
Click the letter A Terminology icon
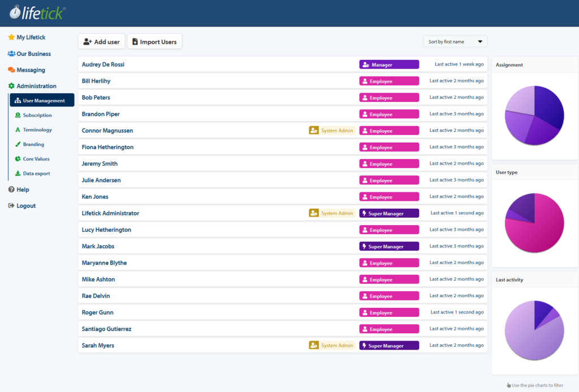[x=18, y=130]
